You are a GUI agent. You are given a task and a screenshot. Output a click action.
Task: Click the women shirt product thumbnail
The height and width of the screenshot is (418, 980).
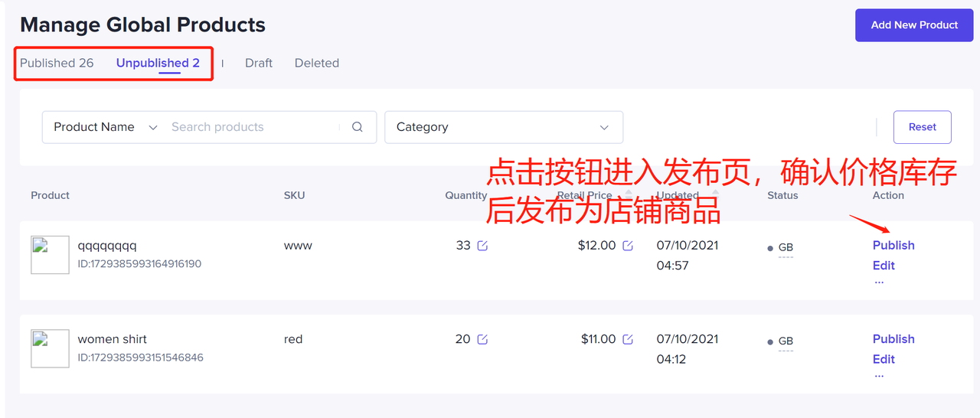(50, 348)
